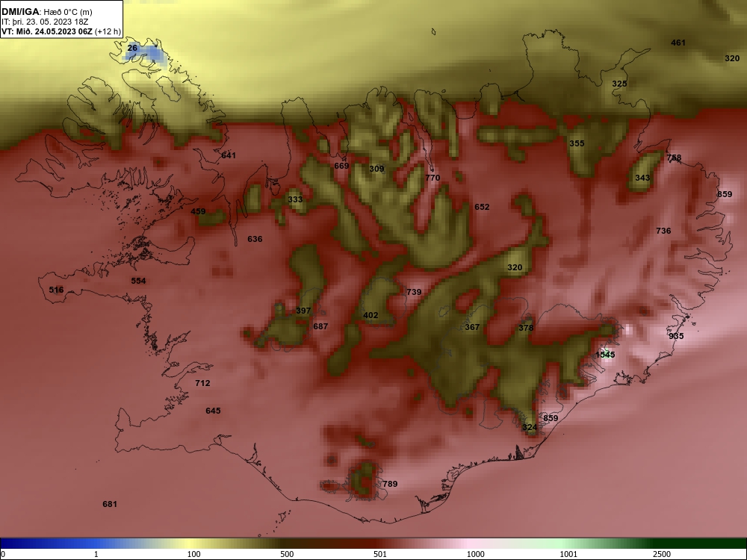The image size is (747, 560).
Task: Click the map value 402
Action: pyautogui.click(x=371, y=315)
